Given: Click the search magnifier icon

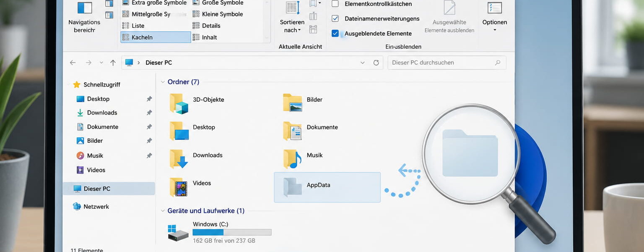Looking at the screenshot, I should click(498, 63).
